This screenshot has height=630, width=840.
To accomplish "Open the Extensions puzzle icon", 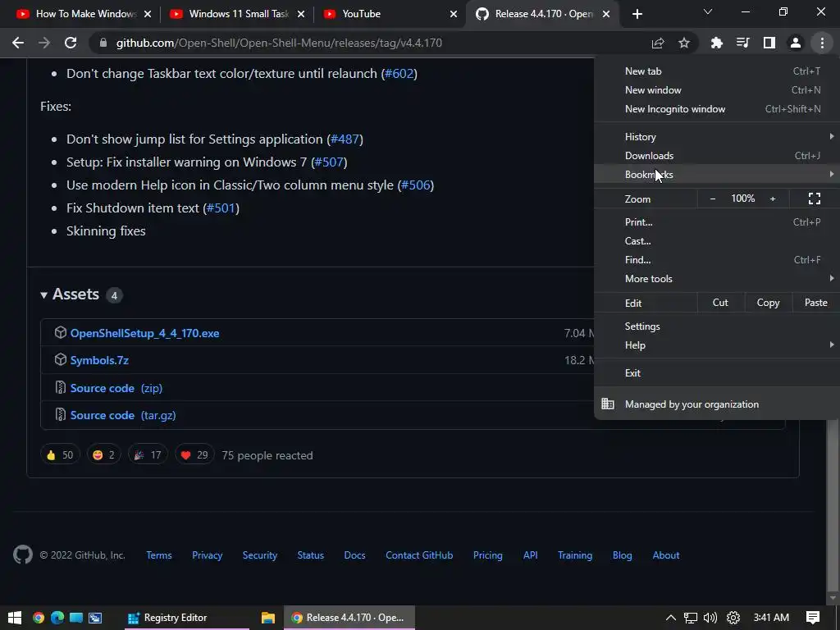I will point(717,43).
